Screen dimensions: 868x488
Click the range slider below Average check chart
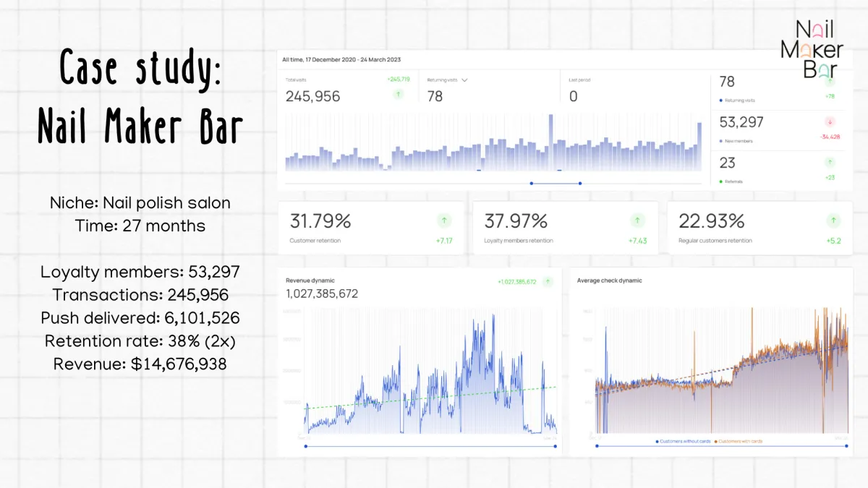722,446
